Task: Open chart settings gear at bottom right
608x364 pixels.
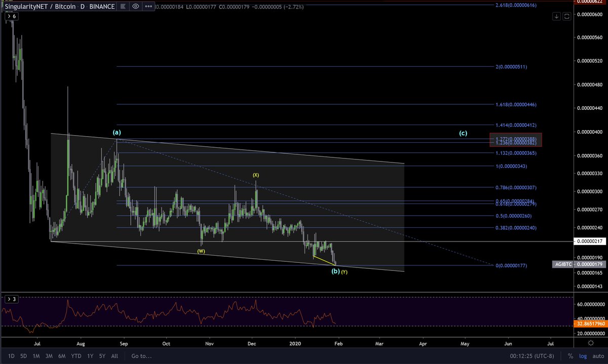Action: pos(591,343)
